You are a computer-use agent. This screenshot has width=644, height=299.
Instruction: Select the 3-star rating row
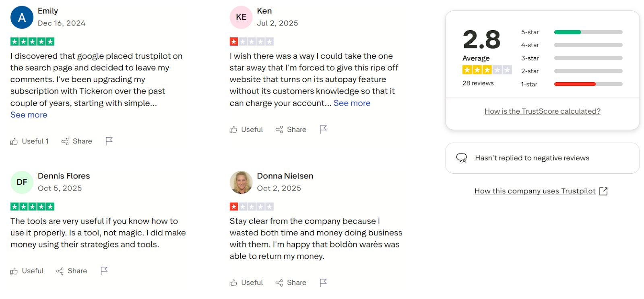(572, 58)
